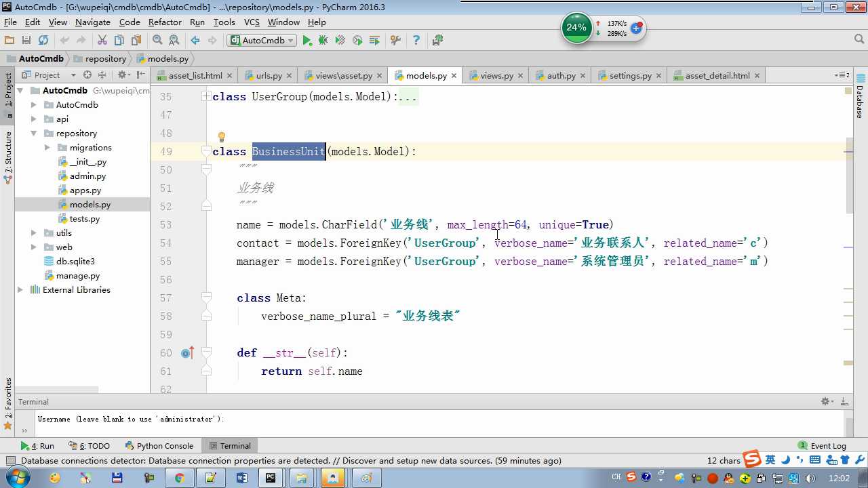This screenshot has height=488, width=868.
Task: Close the views.py tab
Action: pyautogui.click(x=521, y=76)
